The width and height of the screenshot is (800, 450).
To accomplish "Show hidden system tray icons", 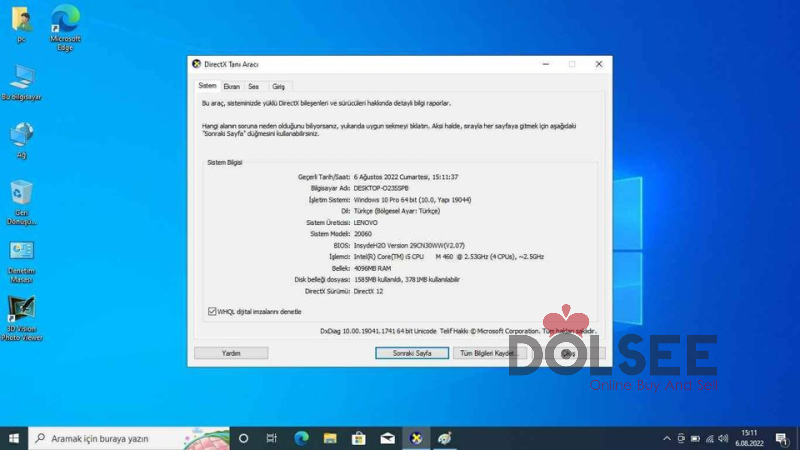I will [x=667, y=438].
